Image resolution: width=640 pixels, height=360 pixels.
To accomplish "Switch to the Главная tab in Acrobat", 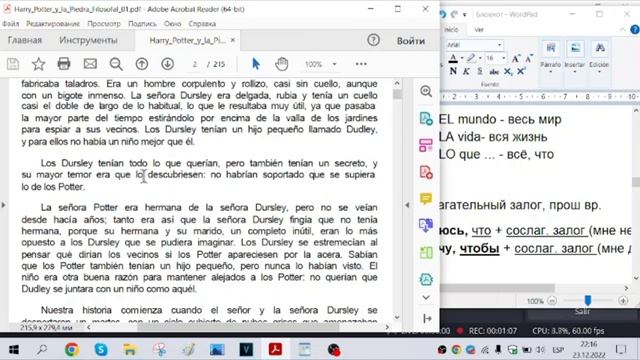I will click(x=24, y=40).
